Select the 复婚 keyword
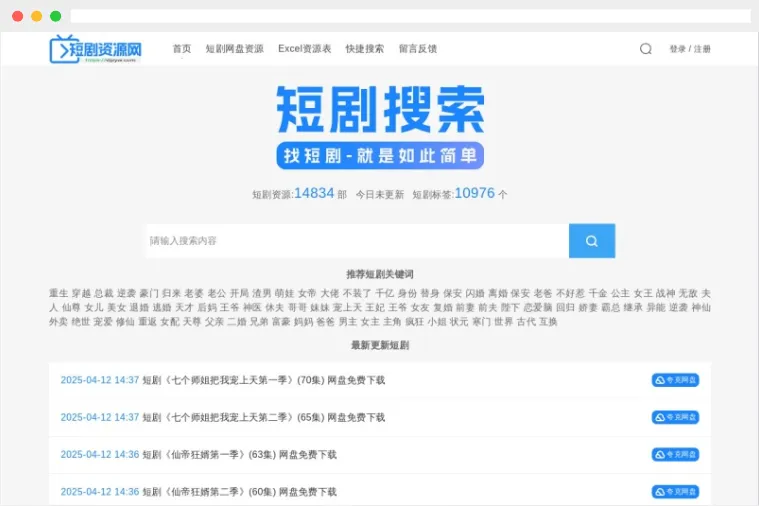The image size is (759, 506). [x=443, y=307]
